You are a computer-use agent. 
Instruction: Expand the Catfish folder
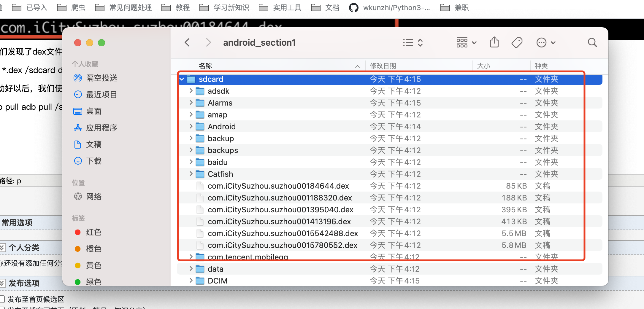click(191, 174)
